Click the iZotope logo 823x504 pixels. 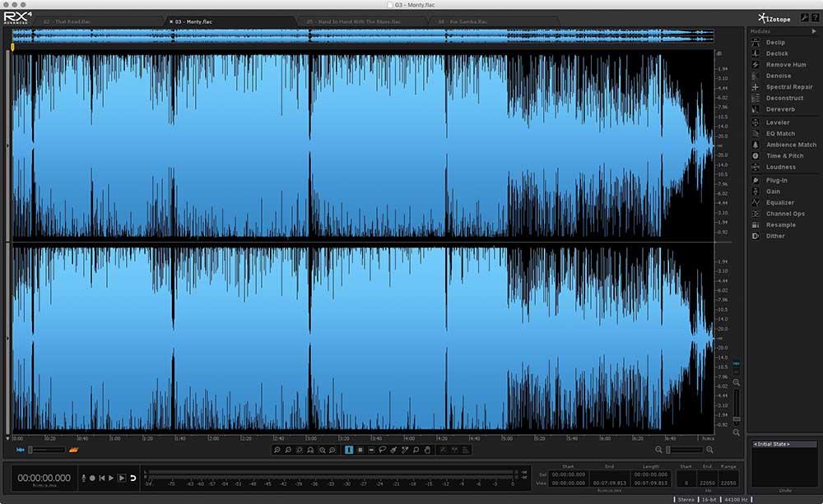[774, 18]
